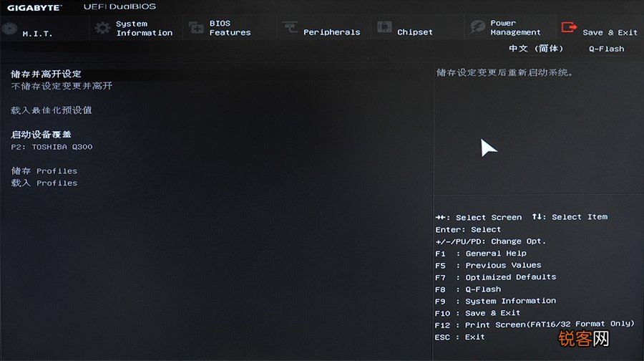
Task: Click the +/-/PU/PD: Change Opt. hint
Action: (490, 241)
